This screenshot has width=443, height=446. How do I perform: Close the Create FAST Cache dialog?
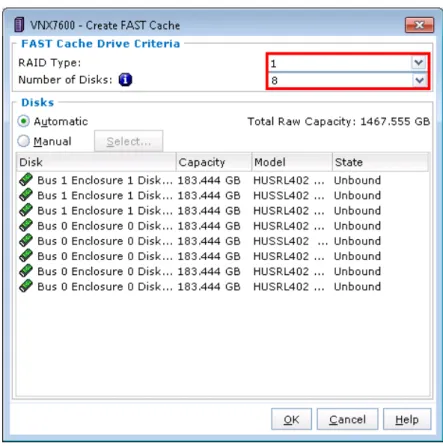419,25
